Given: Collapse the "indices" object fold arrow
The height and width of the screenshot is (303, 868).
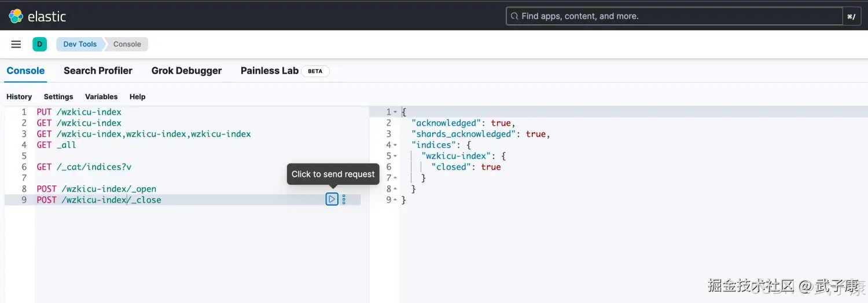Looking at the screenshot, I should click(395, 145).
